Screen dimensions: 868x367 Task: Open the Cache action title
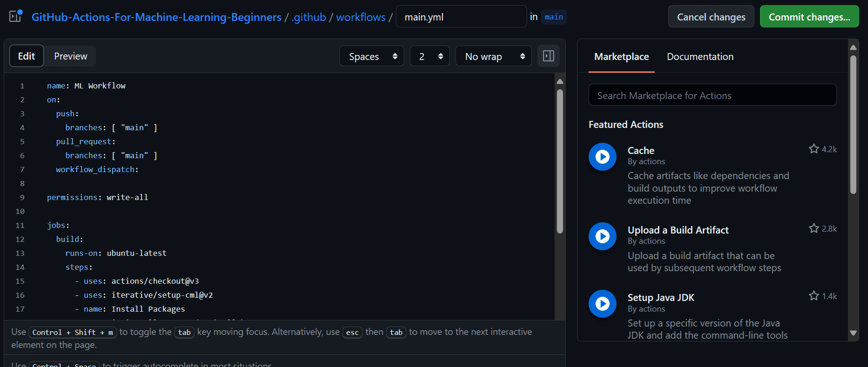[641, 151]
